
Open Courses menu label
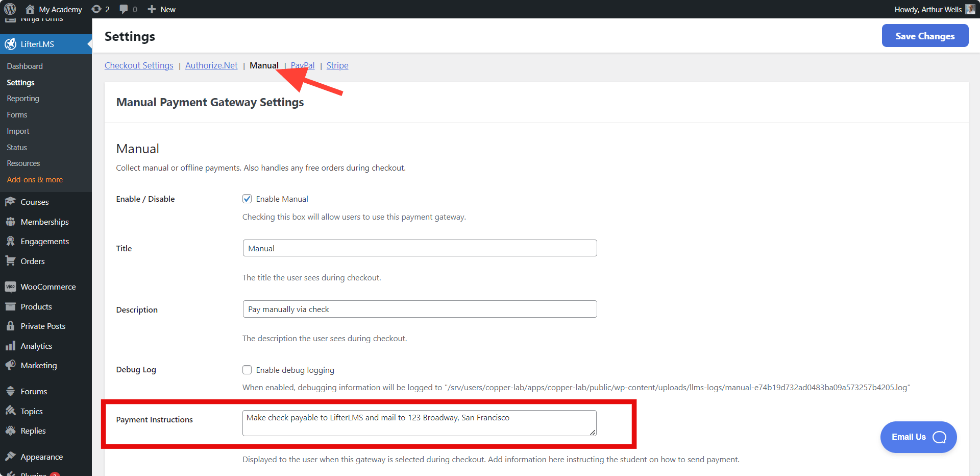point(35,202)
